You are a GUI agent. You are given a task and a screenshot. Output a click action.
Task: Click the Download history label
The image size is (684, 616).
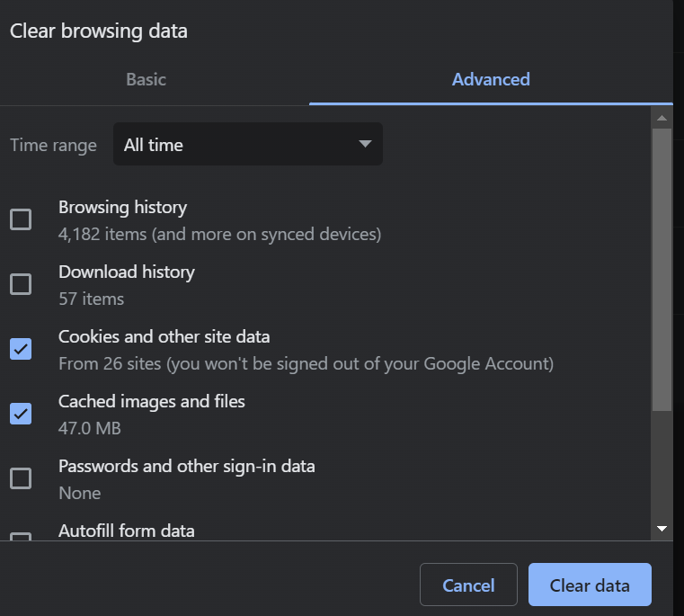[x=127, y=272]
